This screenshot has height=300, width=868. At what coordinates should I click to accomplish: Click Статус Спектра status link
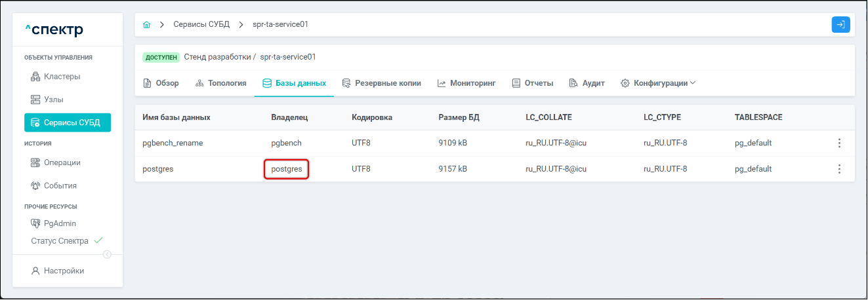point(60,240)
